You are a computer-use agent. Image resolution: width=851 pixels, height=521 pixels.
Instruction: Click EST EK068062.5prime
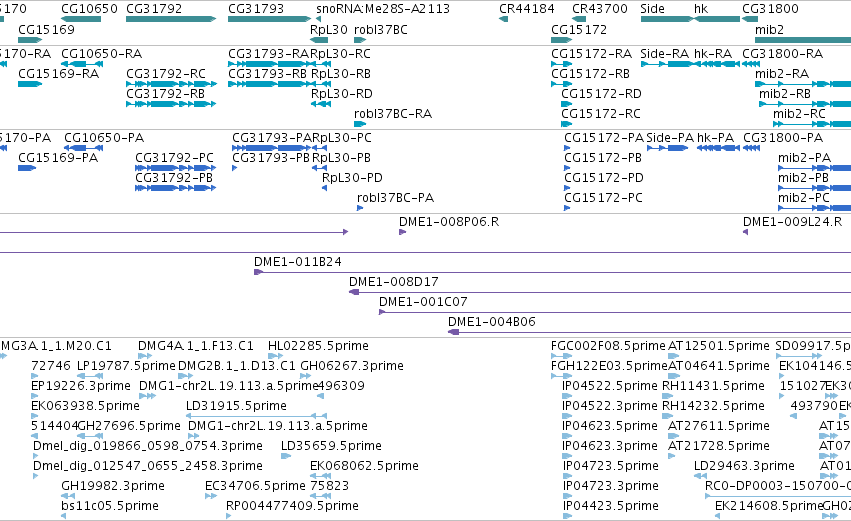[x=364, y=466]
